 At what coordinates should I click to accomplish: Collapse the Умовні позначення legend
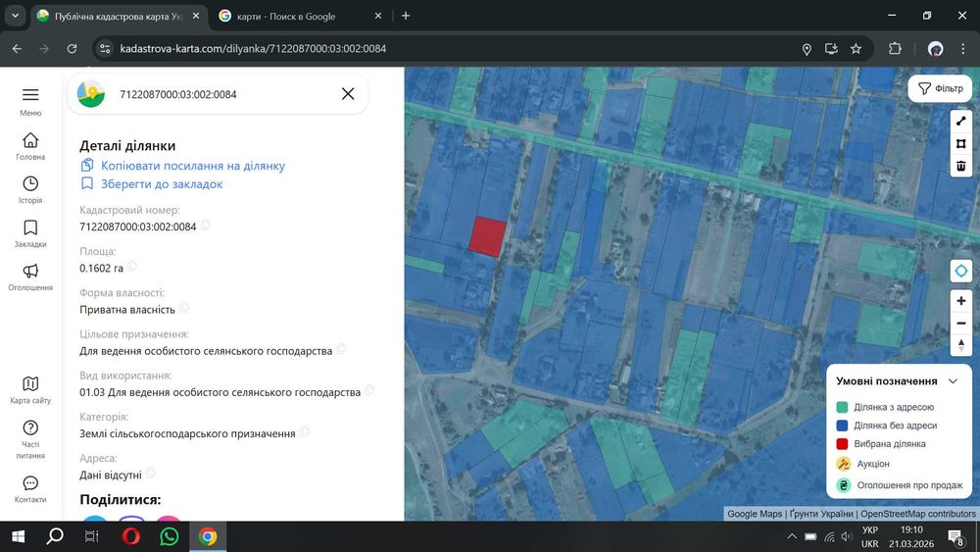click(x=953, y=381)
